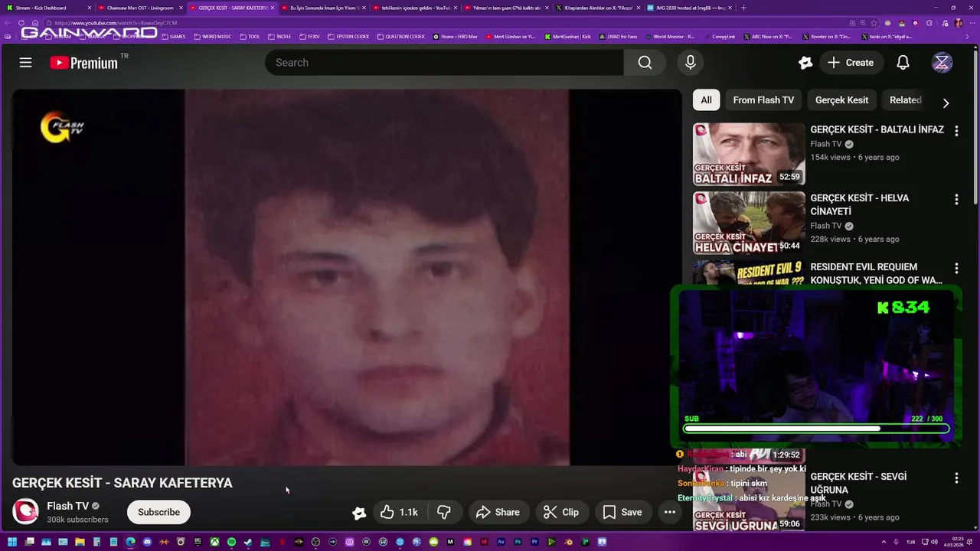
Task: Start voice search with the microphone
Action: [691, 63]
